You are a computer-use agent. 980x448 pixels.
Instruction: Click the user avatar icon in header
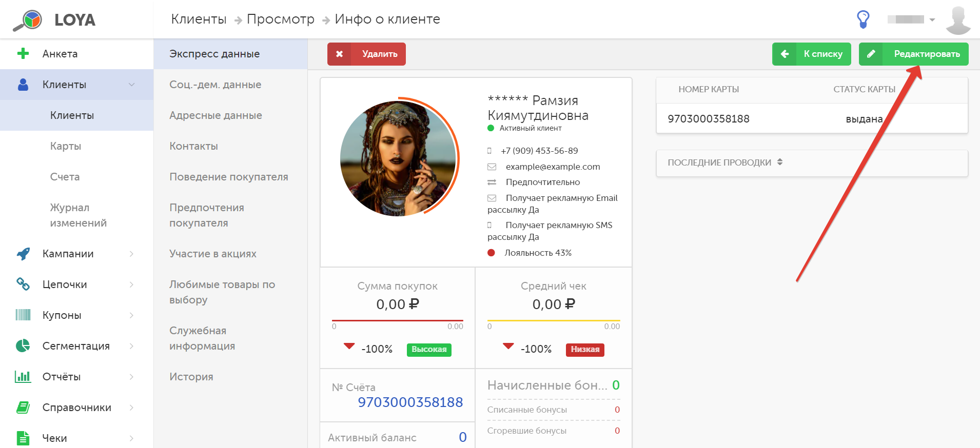click(958, 20)
